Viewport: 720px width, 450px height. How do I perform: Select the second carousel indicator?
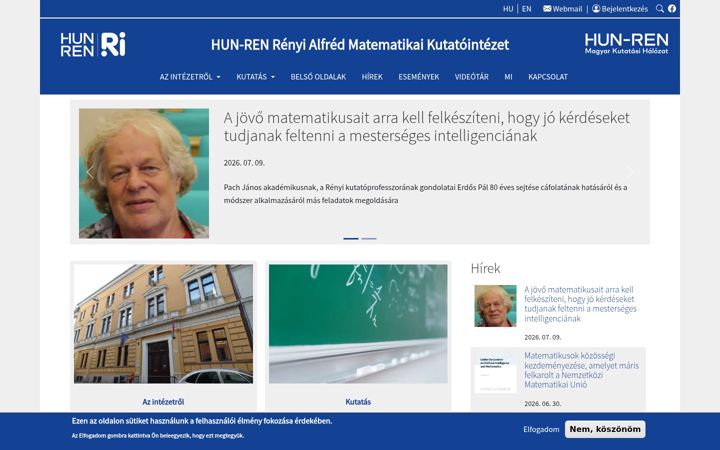[369, 239]
